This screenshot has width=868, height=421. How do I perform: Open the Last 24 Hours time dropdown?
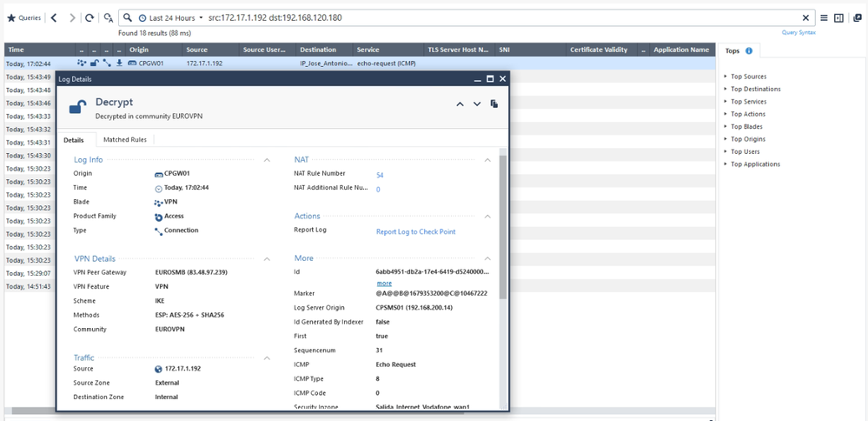point(171,17)
